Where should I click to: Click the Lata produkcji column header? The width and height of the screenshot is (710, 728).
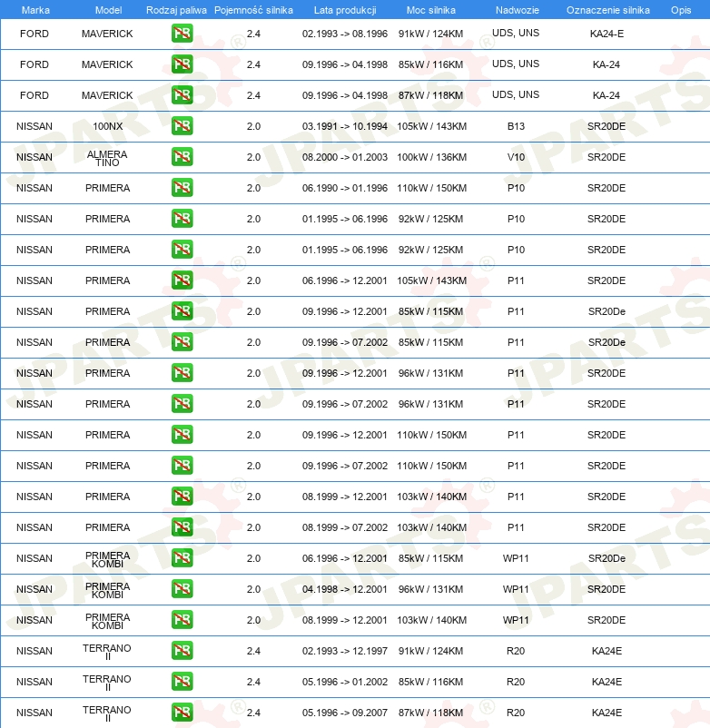coord(345,10)
